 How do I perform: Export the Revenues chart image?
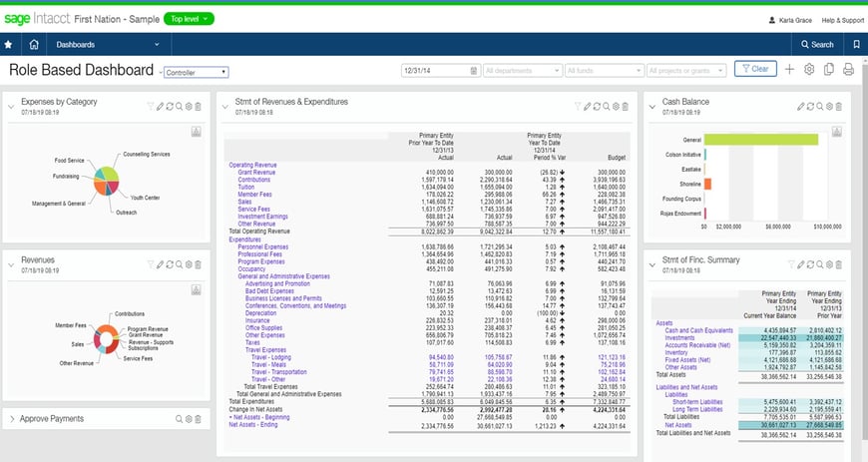pos(196,289)
